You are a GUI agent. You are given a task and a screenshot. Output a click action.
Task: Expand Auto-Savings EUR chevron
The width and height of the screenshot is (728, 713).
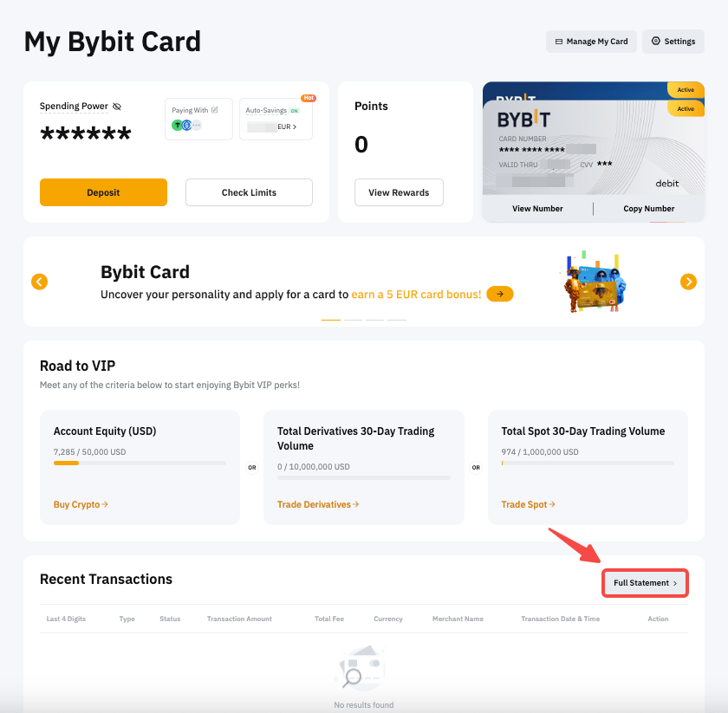coord(295,126)
